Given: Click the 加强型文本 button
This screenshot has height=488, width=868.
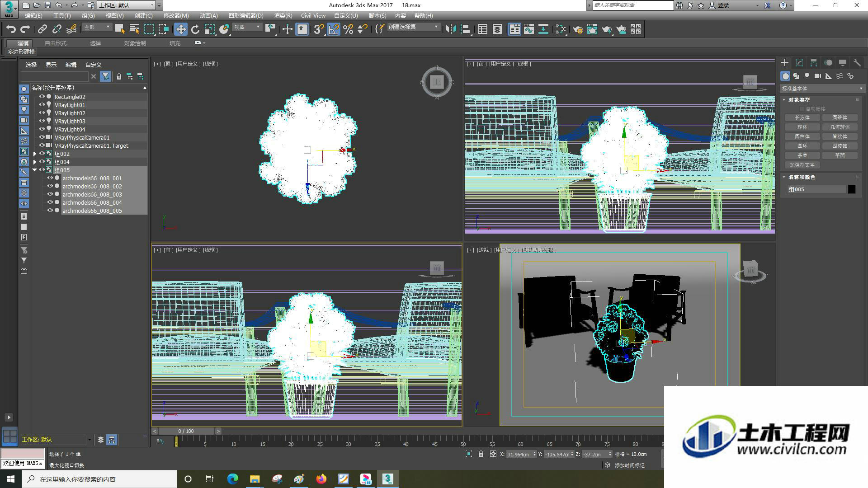Looking at the screenshot, I should pos(802,165).
